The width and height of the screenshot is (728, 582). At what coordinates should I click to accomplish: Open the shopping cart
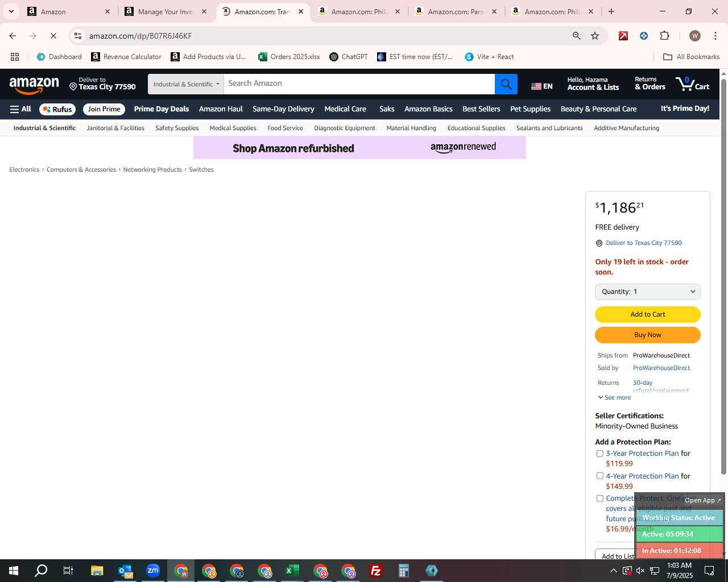coord(692,84)
